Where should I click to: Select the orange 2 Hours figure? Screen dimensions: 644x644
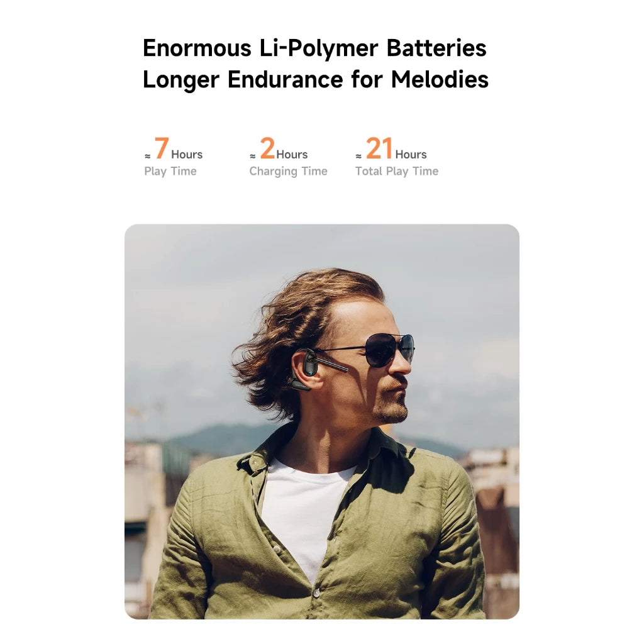pyautogui.click(x=284, y=148)
